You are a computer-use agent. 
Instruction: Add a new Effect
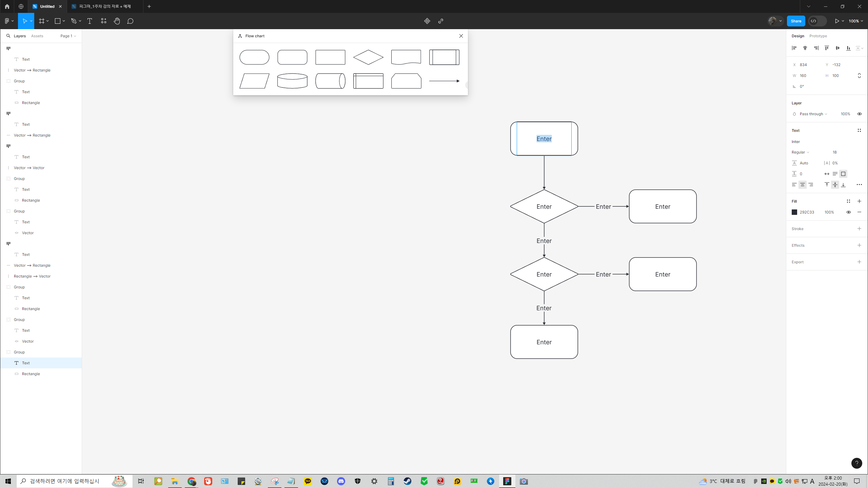(x=859, y=245)
